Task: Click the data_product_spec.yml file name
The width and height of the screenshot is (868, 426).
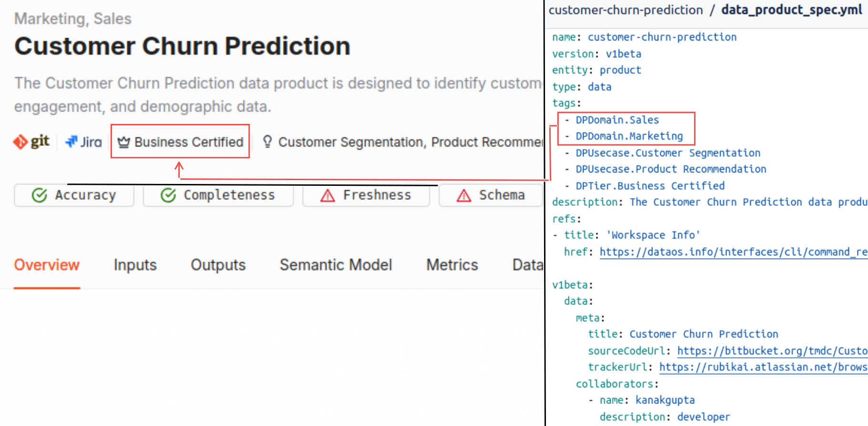Action: tap(791, 10)
